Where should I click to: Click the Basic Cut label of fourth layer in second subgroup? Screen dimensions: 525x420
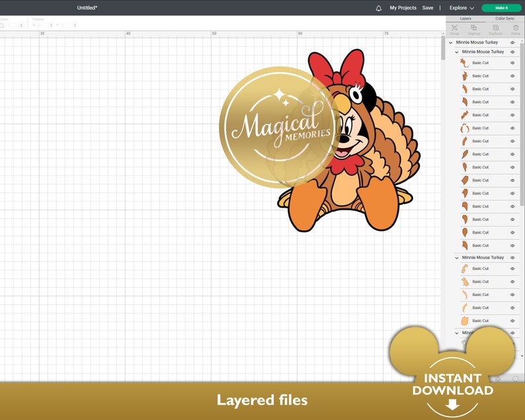point(481,308)
